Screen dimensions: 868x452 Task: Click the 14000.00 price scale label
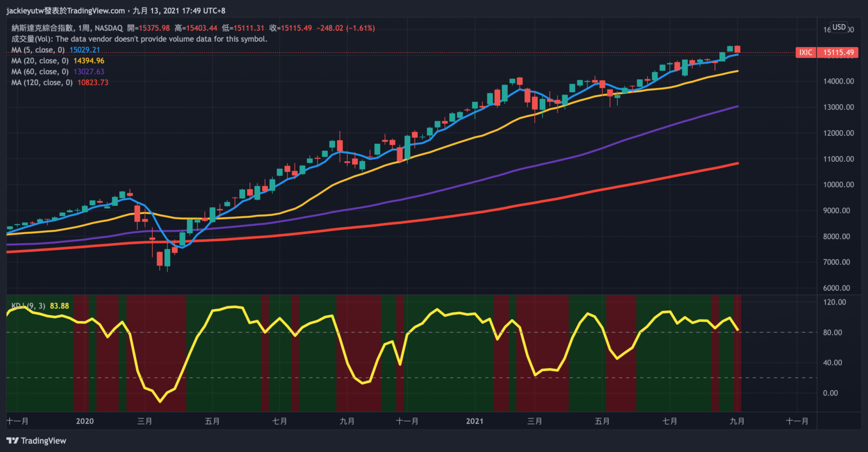pyautogui.click(x=838, y=81)
